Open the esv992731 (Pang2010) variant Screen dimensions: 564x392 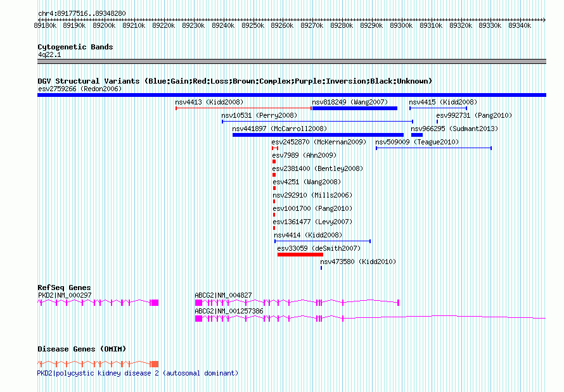pyautogui.click(x=474, y=115)
